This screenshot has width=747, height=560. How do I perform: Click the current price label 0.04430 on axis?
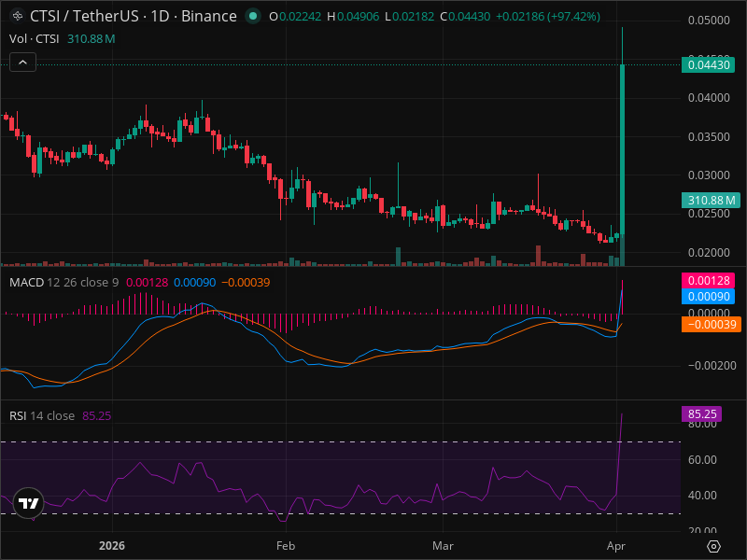coord(708,64)
